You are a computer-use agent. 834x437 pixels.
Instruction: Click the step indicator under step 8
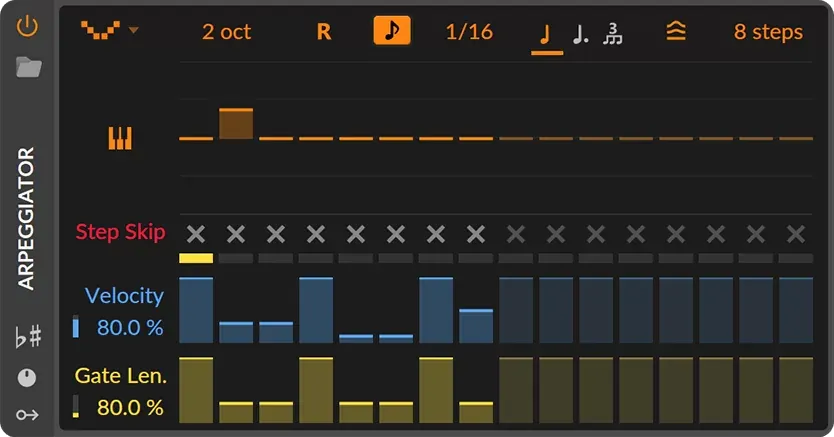(x=476, y=258)
